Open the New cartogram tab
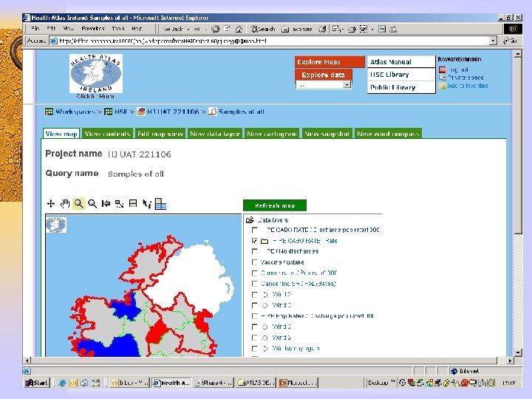Viewport: 532px width, 399px height. click(x=272, y=134)
